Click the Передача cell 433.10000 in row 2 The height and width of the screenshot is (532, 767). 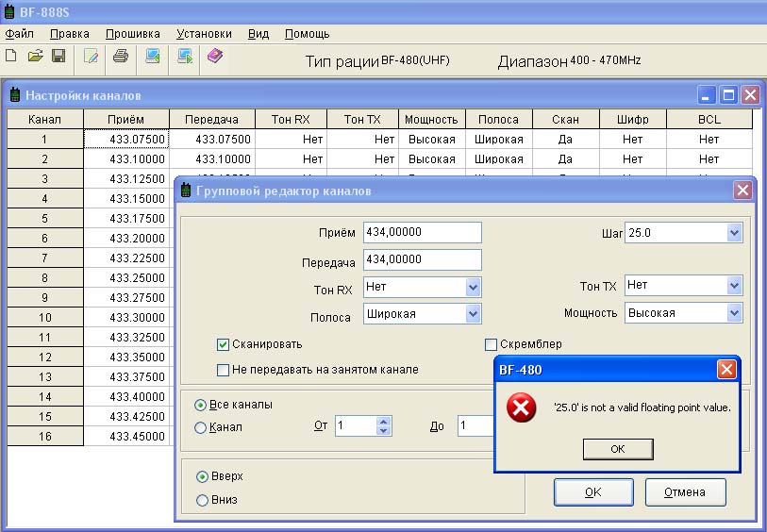[x=212, y=158]
